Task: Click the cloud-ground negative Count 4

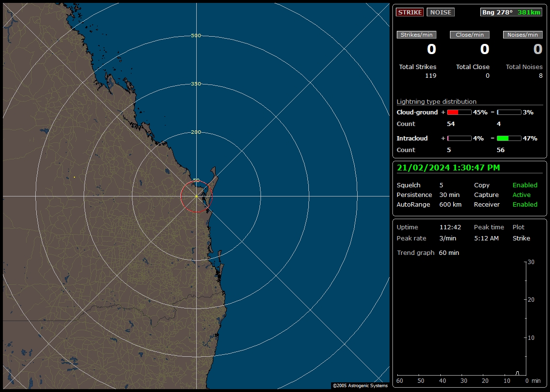Action: (499, 124)
